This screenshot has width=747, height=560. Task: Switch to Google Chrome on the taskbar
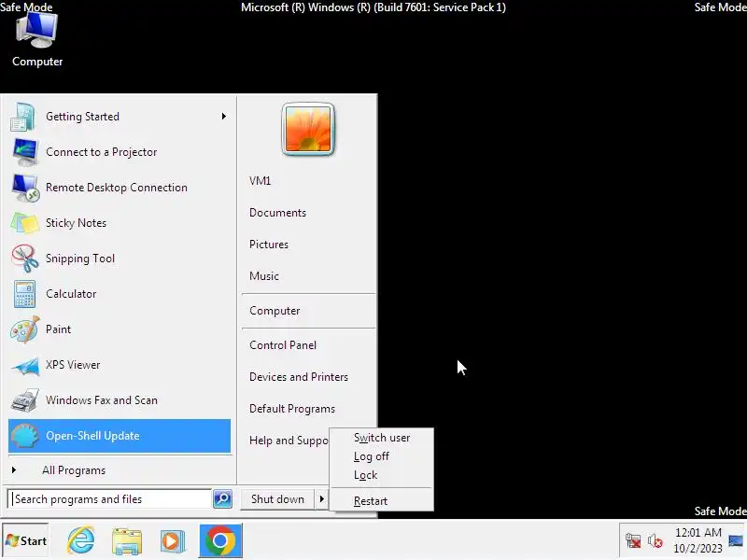(x=220, y=540)
